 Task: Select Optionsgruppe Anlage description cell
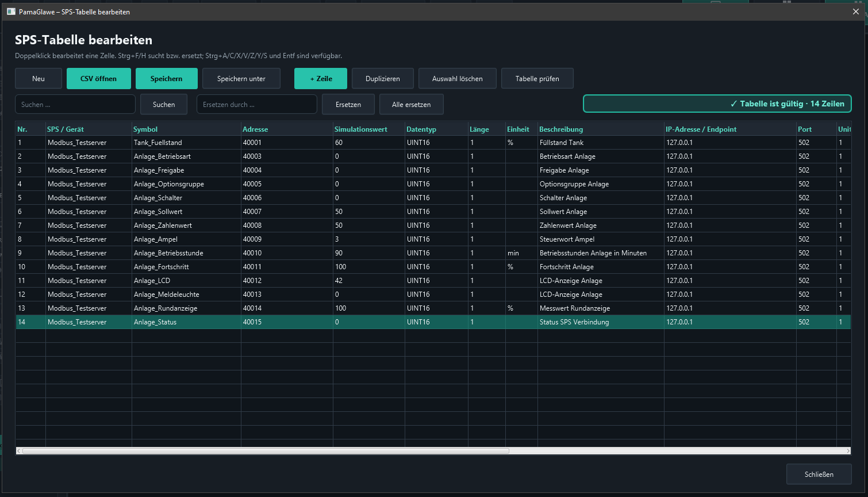pyautogui.click(x=601, y=184)
